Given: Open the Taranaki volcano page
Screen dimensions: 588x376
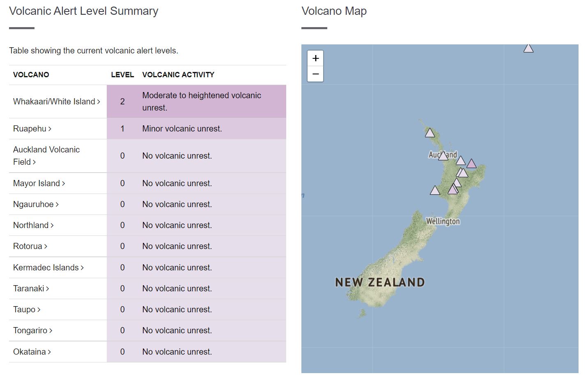Looking at the screenshot, I should 31,288.
